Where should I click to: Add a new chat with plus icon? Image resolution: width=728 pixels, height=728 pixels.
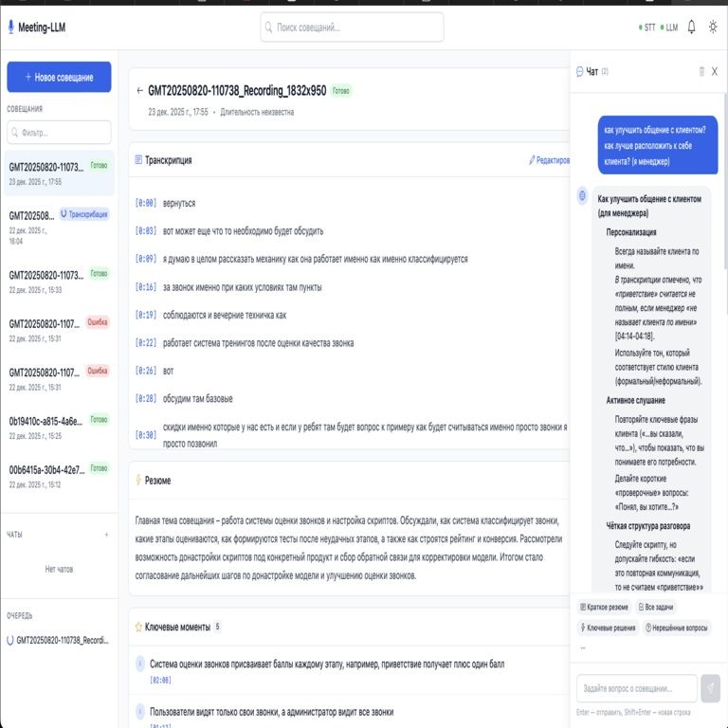coord(106,535)
